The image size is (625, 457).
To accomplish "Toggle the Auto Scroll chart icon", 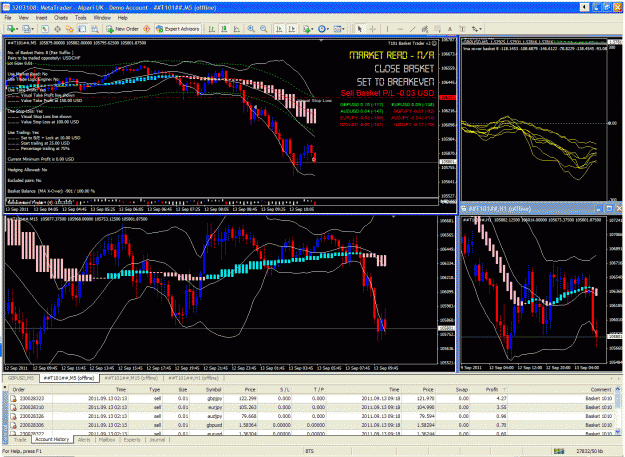I will pyautogui.click(x=279, y=29).
